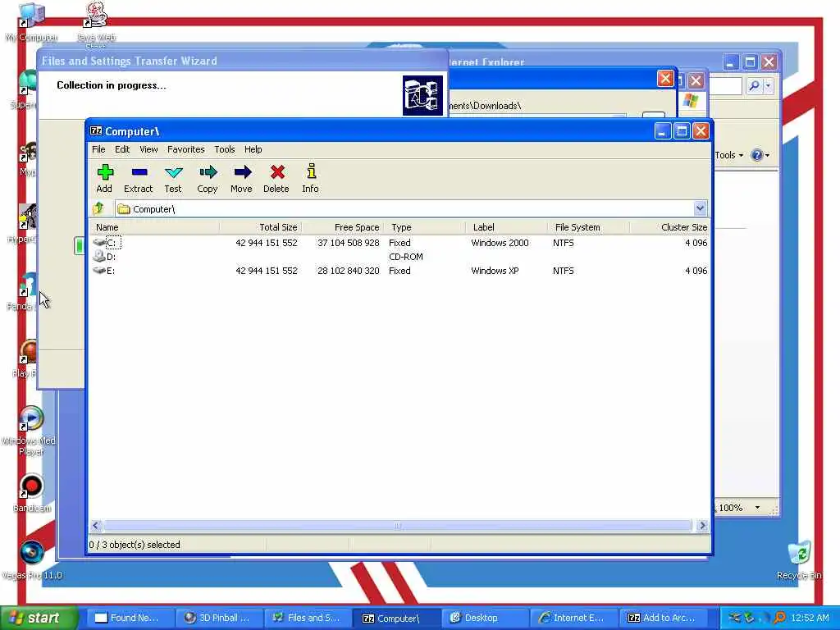Open the File menu
The height and width of the screenshot is (630, 840).
point(98,149)
